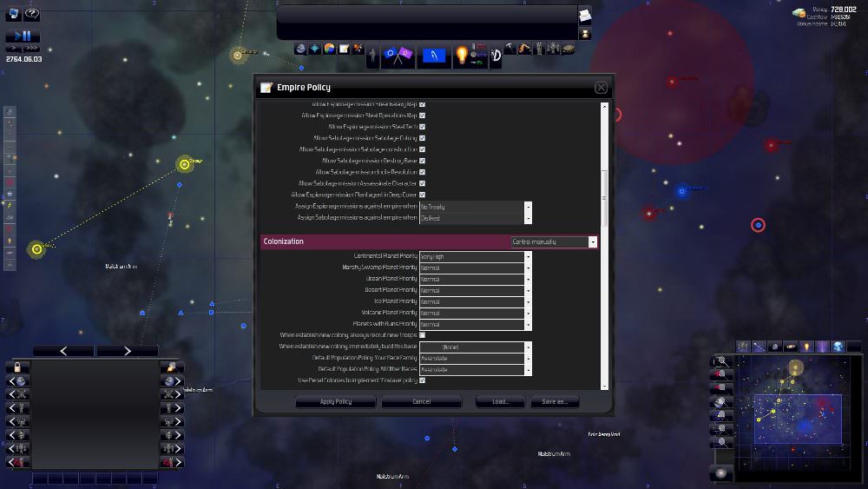868x489 pixels.
Task: Open the game menu computer icon
Action: tap(13, 14)
